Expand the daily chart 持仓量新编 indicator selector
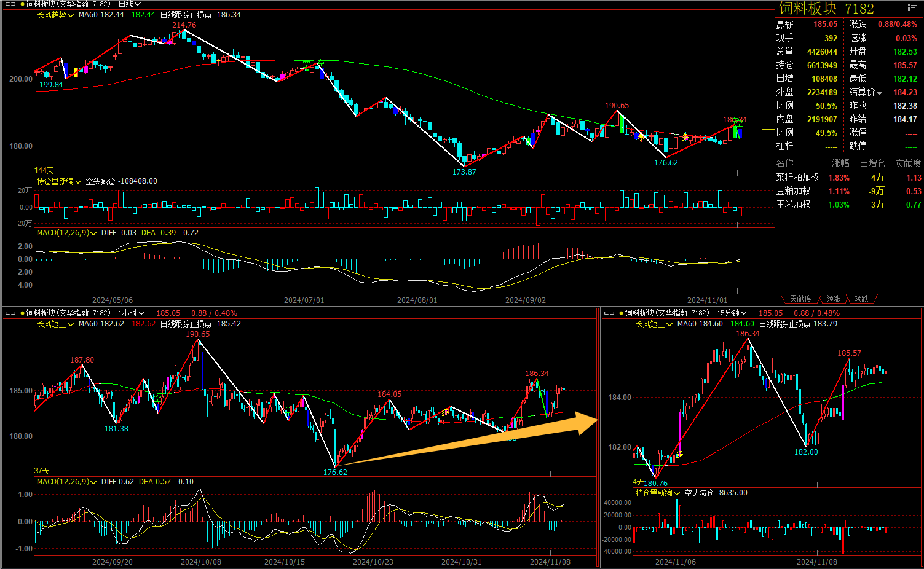 coord(59,182)
